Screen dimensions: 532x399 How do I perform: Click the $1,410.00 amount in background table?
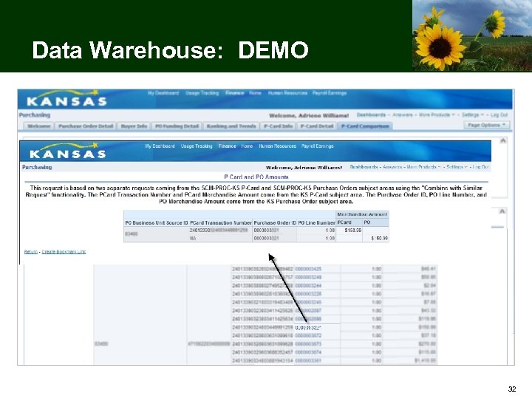(425, 361)
